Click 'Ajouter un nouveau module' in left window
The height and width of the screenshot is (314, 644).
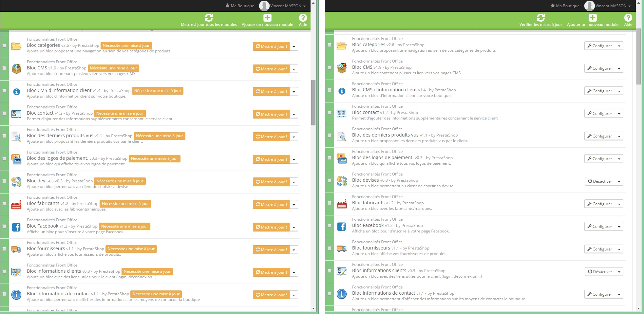[267, 20]
